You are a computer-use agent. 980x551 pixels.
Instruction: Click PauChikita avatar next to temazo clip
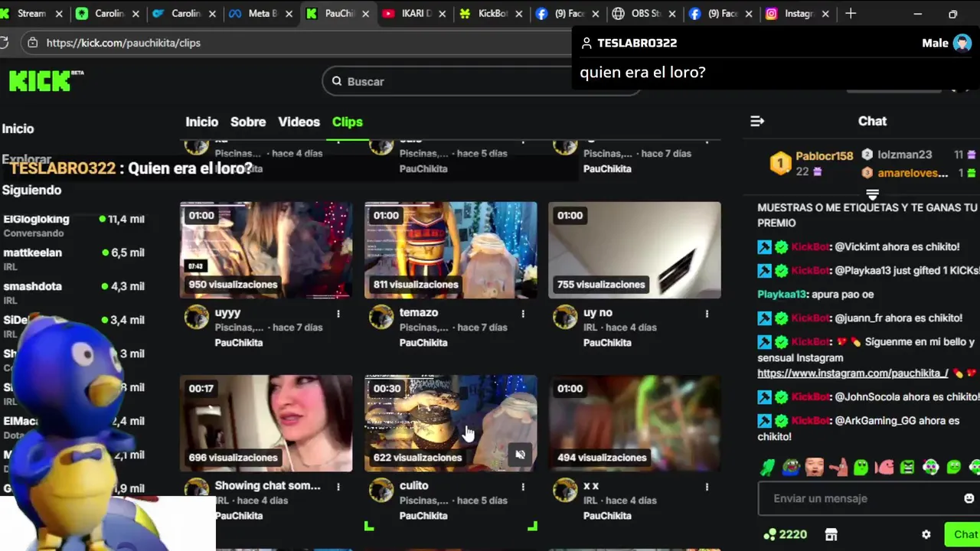coord(381,317)
